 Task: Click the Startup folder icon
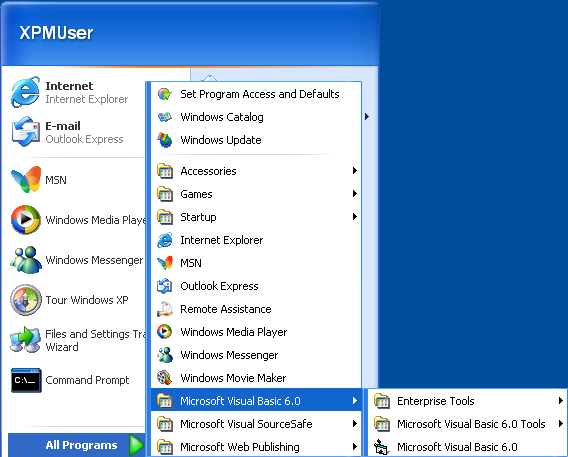pos(165,217)
